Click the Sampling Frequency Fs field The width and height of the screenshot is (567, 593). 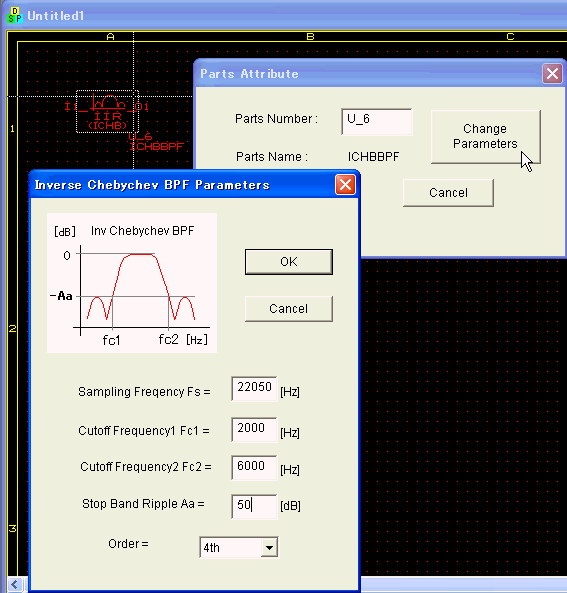[x=254, y=388]
